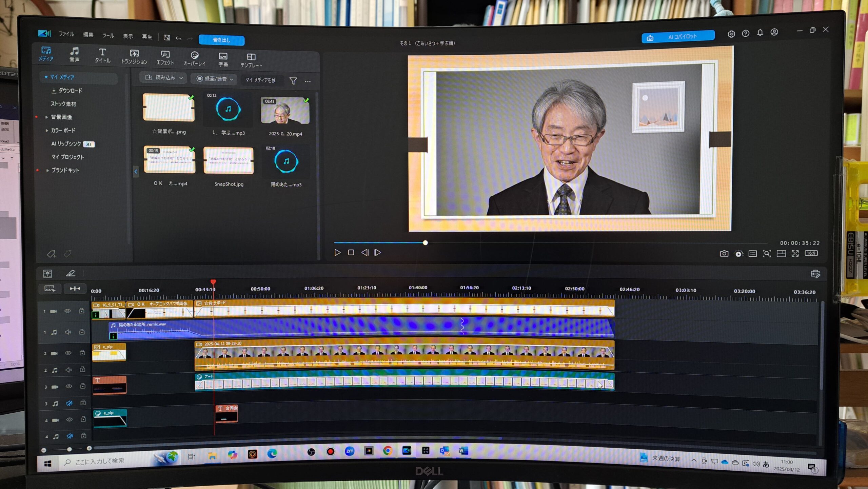The width and height of the screenshot is (868, 489).
Task: Select ストック素材 in the sidebar
Action: coord(63,104)
